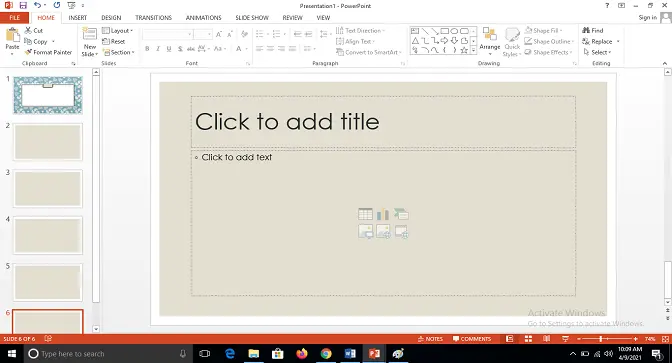Image resolution: width=672 pixels, height=363 pixels.
Task: Open the FILE tab
Action: [15, 18]
